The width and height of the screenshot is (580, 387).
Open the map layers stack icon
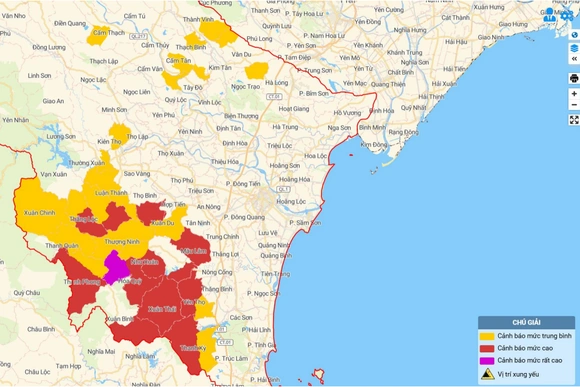click(x=574, y=48)
